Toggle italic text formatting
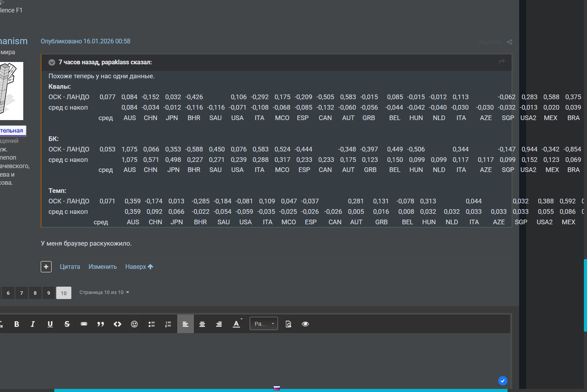The width and height of the screenshot is (587, 392). pyautogui.click(x=33, y=324)
